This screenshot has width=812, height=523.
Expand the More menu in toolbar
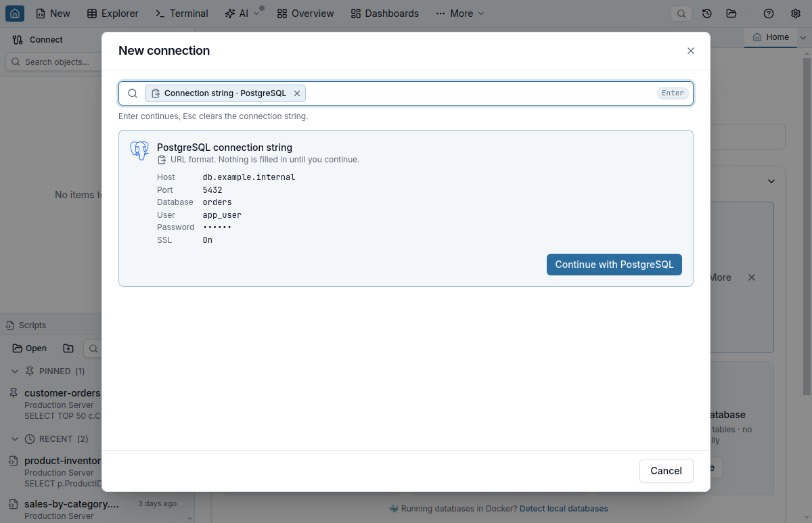click(x=460, y=14)
